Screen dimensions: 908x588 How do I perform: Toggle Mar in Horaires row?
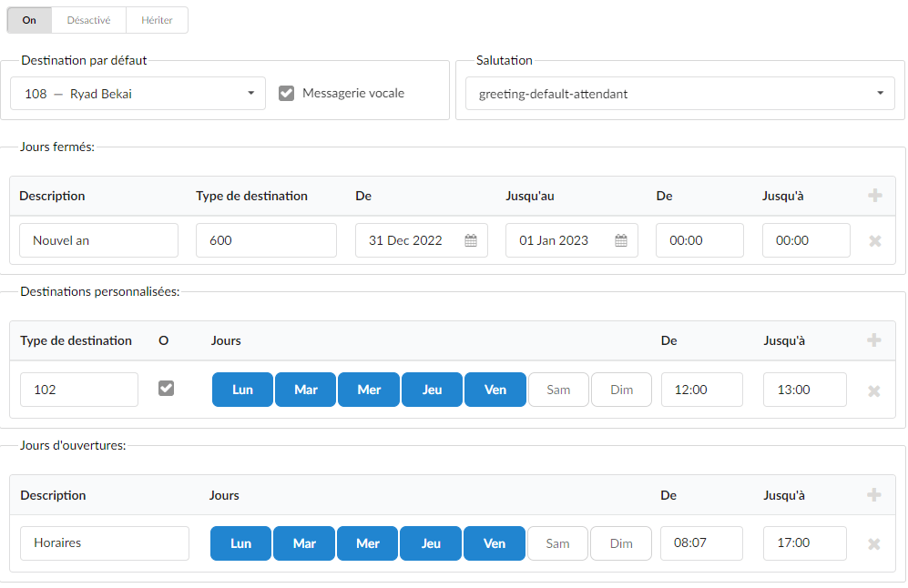point(304,543)
